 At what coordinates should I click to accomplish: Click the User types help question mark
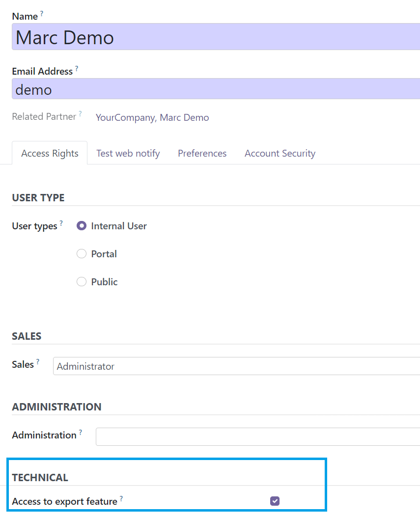(61, 223)
